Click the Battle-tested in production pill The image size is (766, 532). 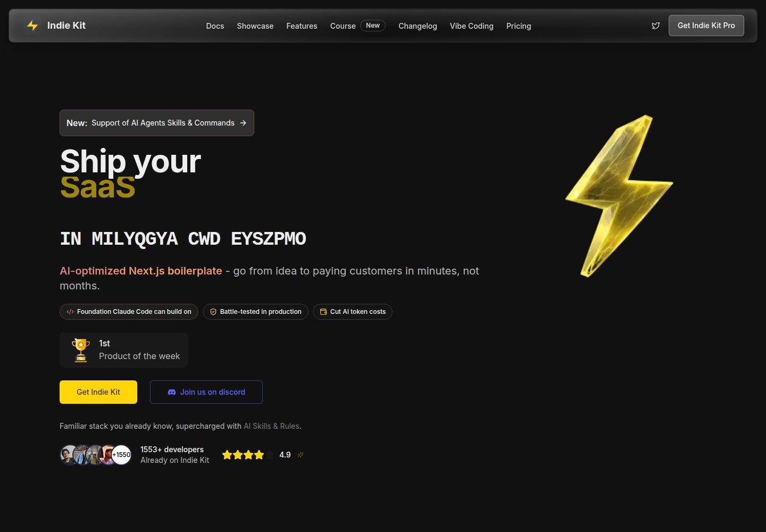coord(255,312)
